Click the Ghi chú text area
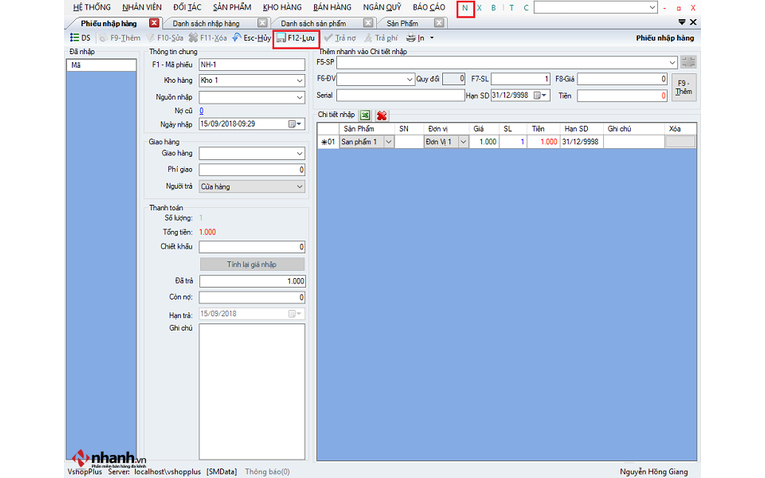 point(252,392)
